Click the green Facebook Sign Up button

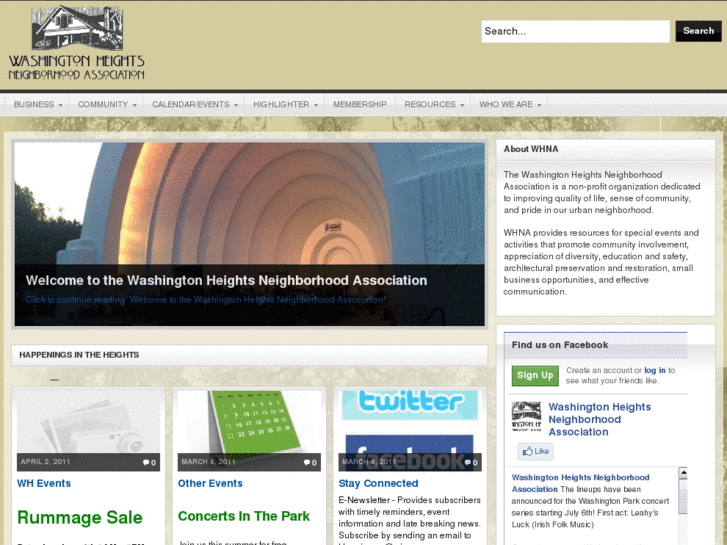535,375
